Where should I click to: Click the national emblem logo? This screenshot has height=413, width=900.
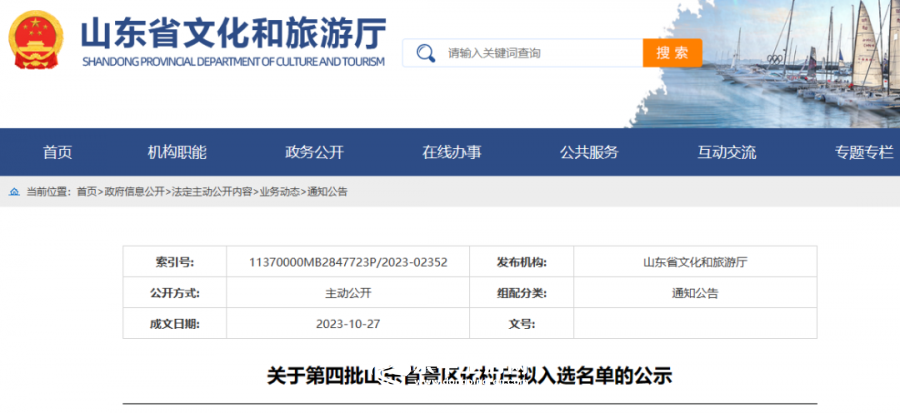click(36, 40)
